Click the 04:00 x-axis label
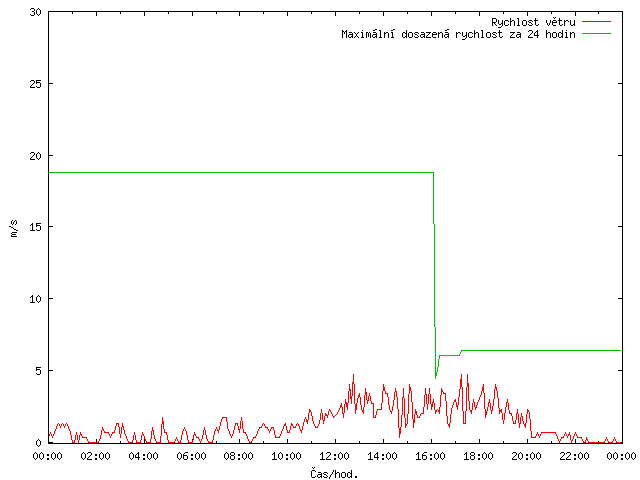 click(143, 456)
